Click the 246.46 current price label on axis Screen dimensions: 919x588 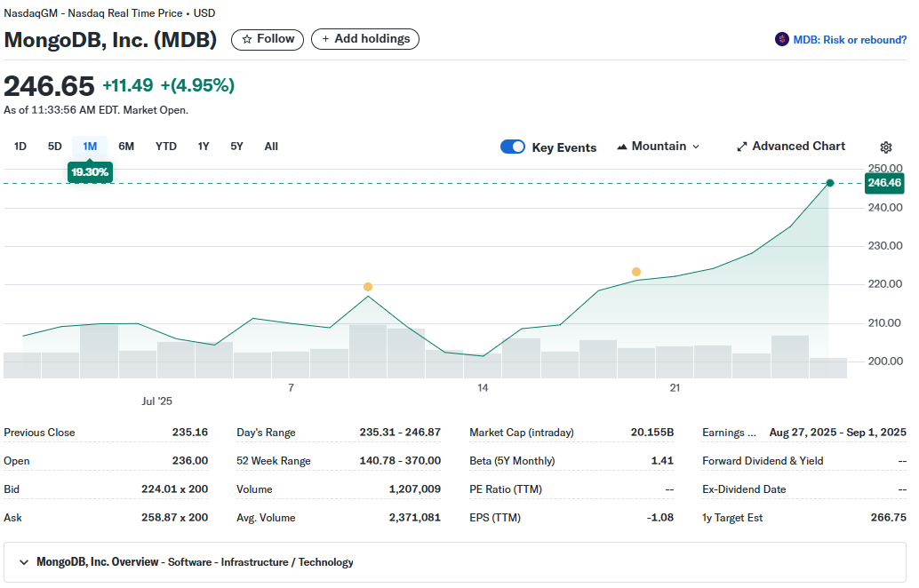884,183
